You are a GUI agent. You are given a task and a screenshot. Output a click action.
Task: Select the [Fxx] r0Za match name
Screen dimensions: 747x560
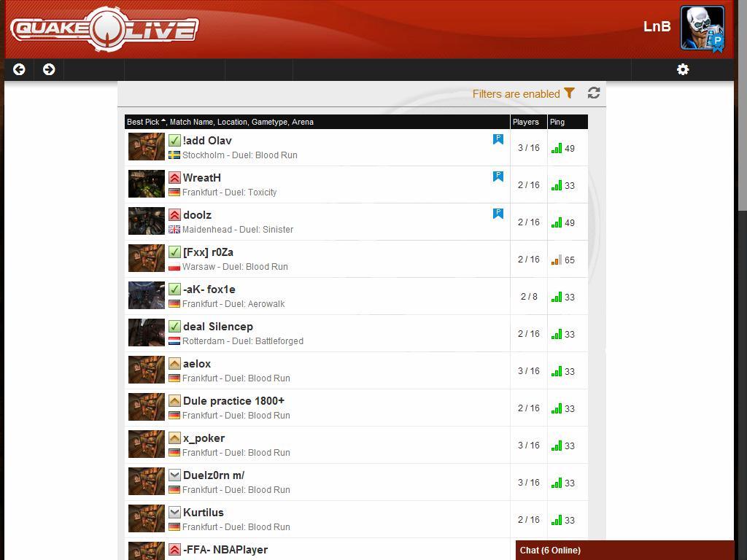(208, 252)
